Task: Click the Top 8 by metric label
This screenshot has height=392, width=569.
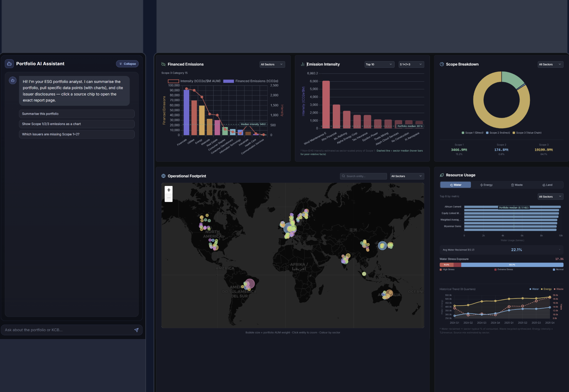Action: click(x=449, y=196)
